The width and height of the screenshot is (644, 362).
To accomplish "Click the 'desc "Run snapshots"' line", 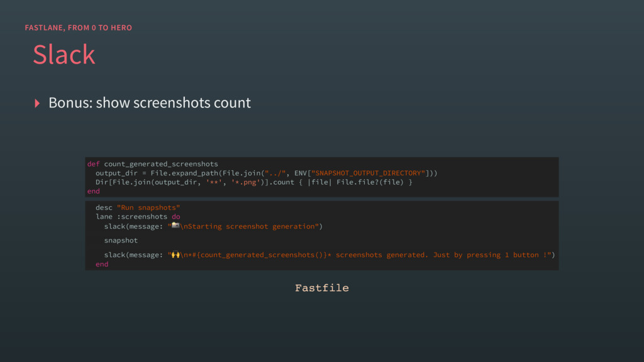I will [138, 207].
